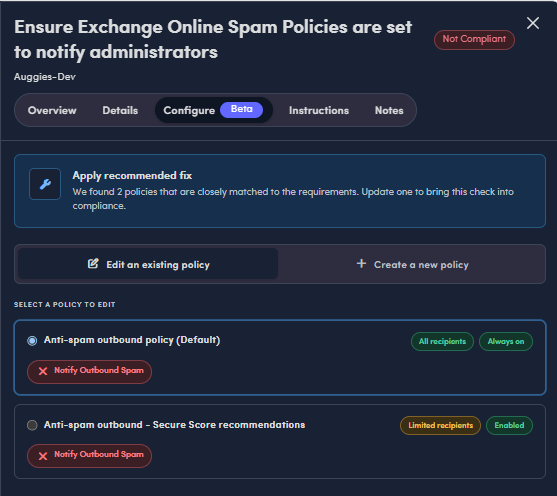Go to the Instructions tab
This screenshot has height=496, width=557.
coord(319,110)
